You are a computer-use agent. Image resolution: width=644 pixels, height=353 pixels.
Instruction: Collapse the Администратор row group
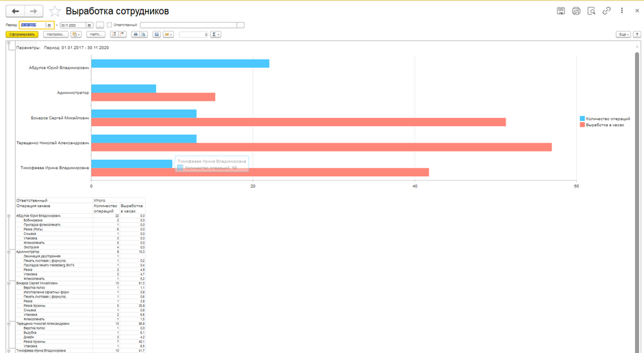[x=9, y=252]
